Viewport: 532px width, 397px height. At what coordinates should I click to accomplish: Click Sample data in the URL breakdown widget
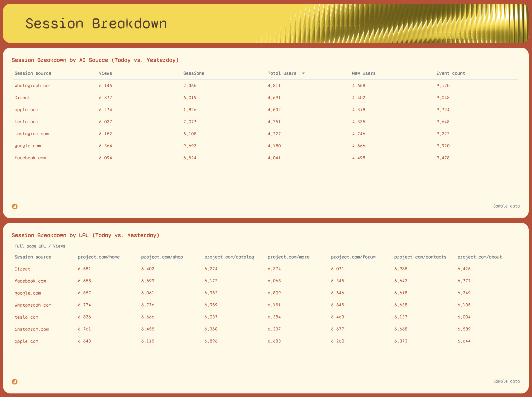(506, 381)
